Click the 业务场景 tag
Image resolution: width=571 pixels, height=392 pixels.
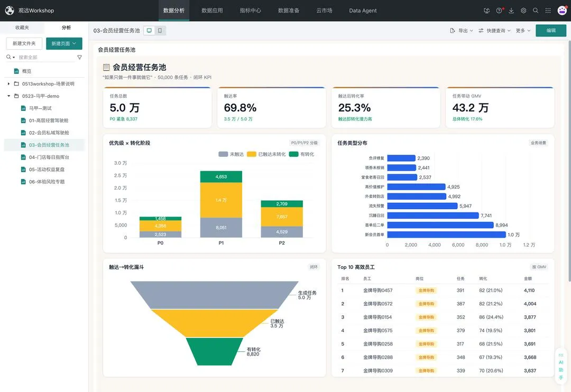click(x=538, y=143)
